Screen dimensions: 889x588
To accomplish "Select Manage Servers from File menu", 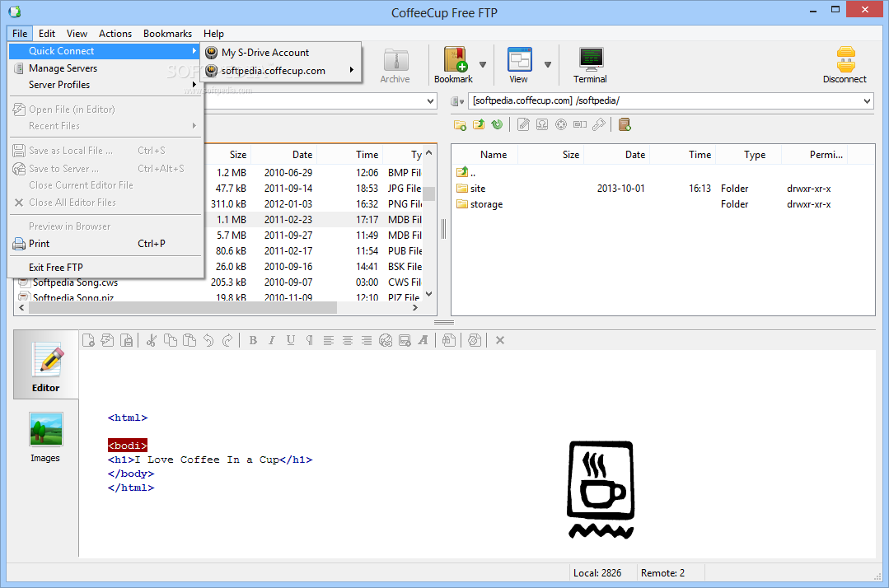I will pos(105,68).
